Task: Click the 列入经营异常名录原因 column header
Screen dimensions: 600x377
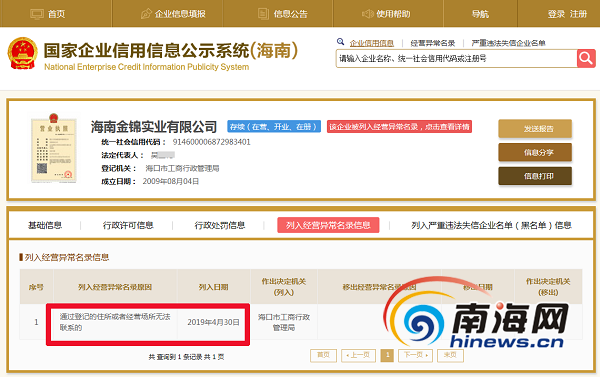Action: 115,287
